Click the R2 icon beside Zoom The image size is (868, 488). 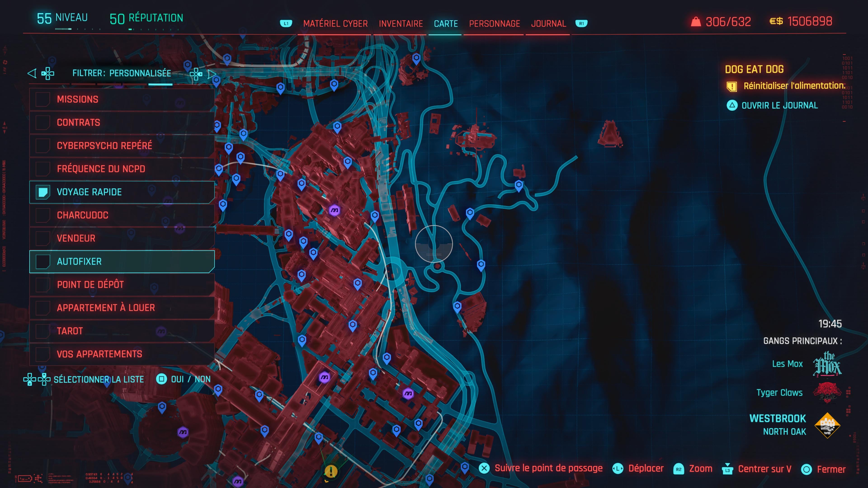[x=678, y=469]
